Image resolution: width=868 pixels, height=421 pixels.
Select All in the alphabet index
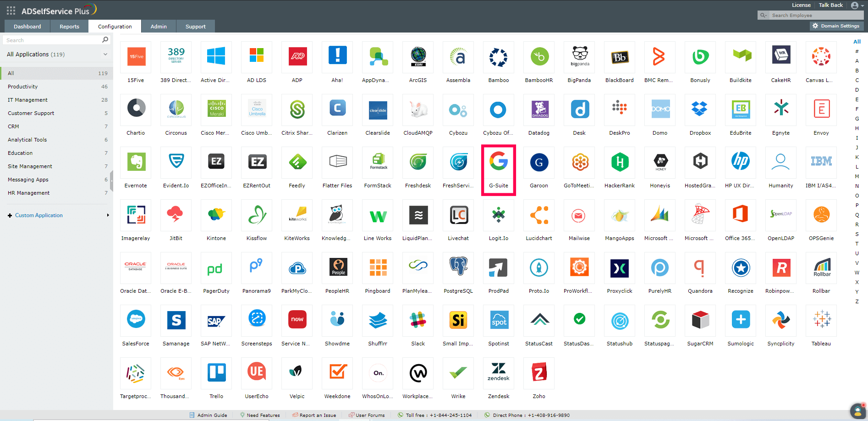857,42
